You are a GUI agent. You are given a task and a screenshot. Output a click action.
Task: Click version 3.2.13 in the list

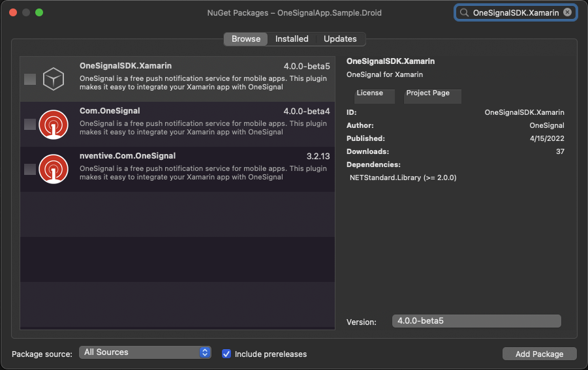click(x=318, y=157)
